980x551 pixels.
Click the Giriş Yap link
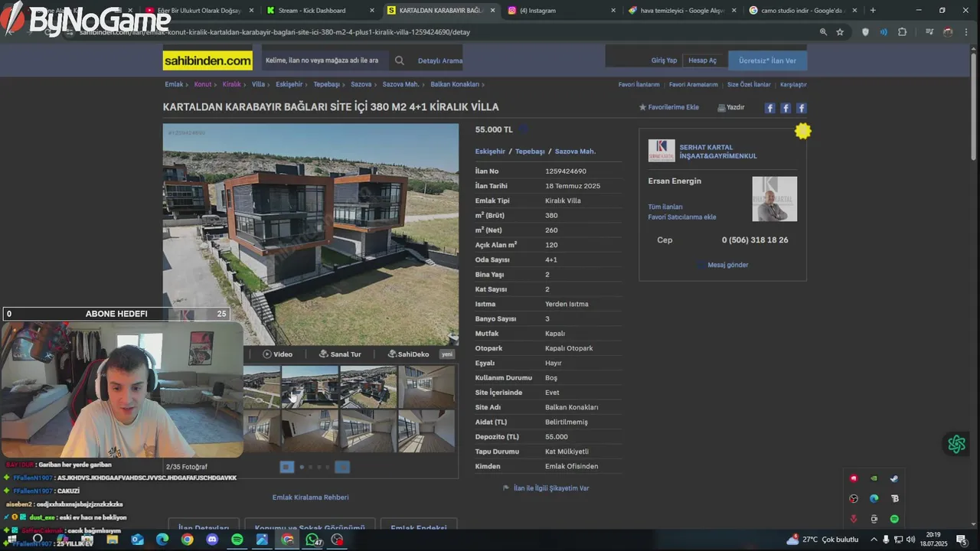(664, 60)
